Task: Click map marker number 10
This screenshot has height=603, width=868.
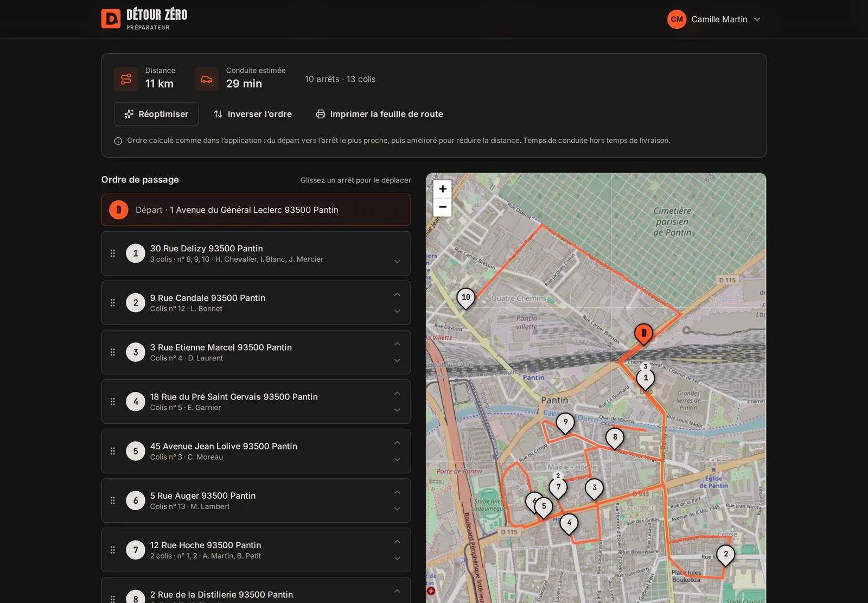Action: (466, 298)
